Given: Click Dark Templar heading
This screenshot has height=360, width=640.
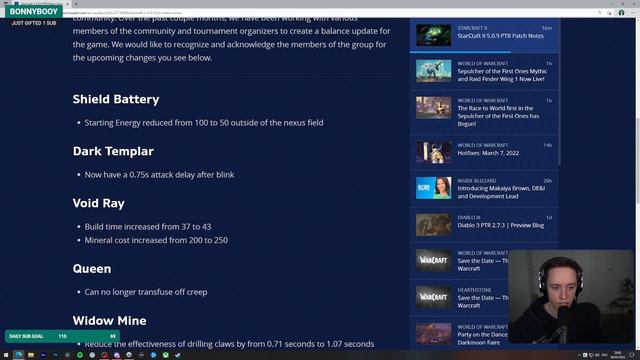Looking at the screenshot, I should point(113,151).
